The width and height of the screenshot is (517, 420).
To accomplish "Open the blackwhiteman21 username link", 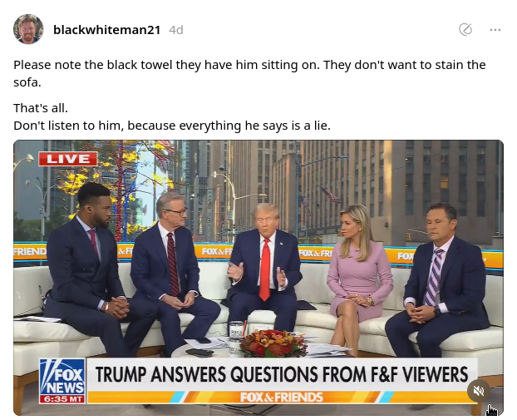I will tap(107, 30).
